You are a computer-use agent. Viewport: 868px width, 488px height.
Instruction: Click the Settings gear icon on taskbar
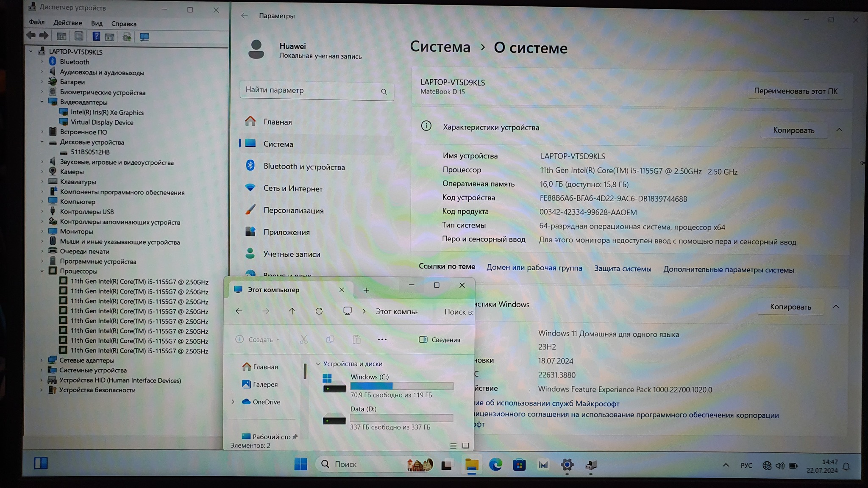click(x=567, y=465)
